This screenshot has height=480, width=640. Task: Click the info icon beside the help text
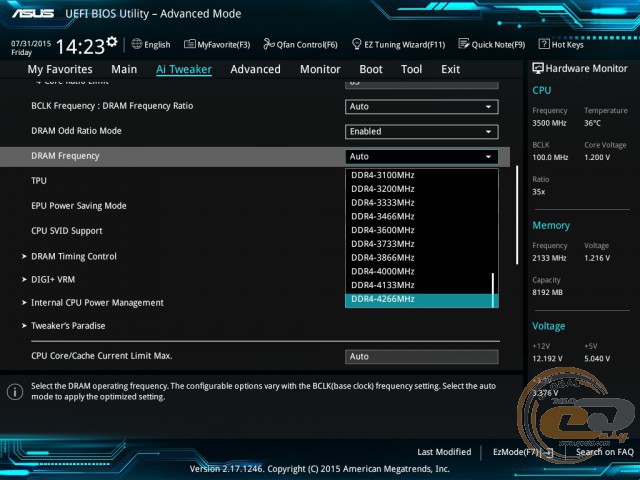pos(15,392)
